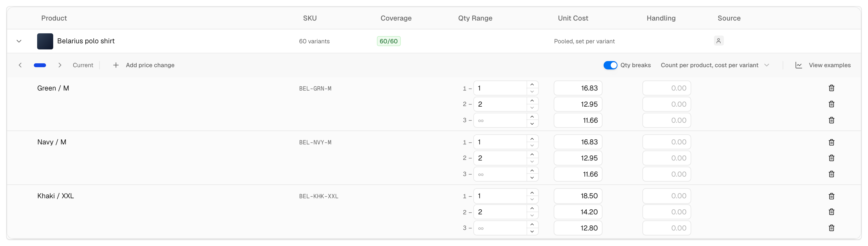Delete Khaki / XXL 18.50 price tier
Image resolution: width=868 pixels, height=246 pixels.
(831, 196)
